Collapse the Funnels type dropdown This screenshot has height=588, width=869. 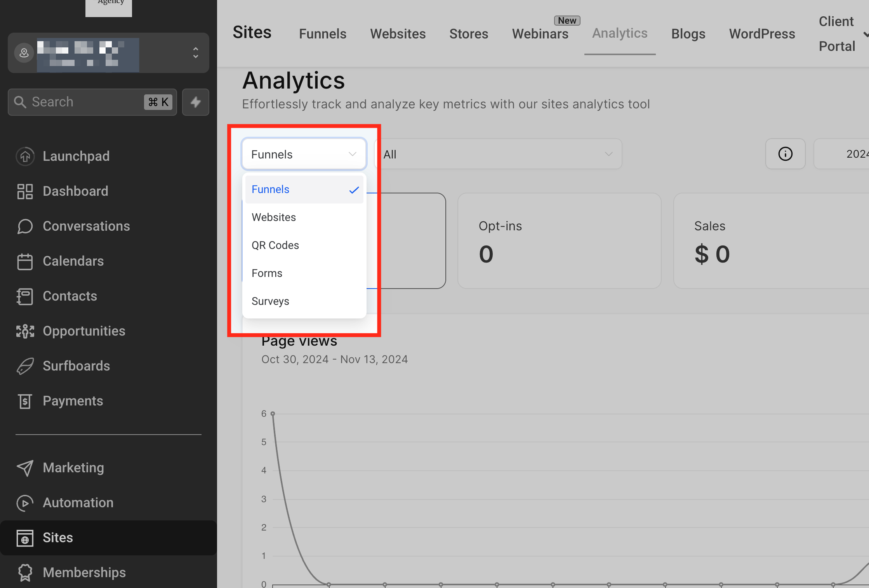(304, 154)
